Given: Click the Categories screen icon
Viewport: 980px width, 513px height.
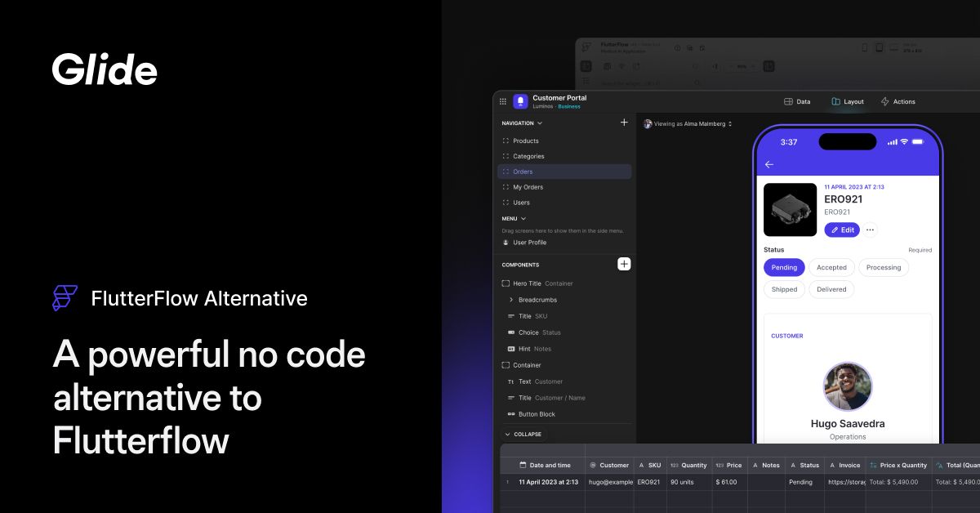Looking at the screenshot, I should [506, 156].
